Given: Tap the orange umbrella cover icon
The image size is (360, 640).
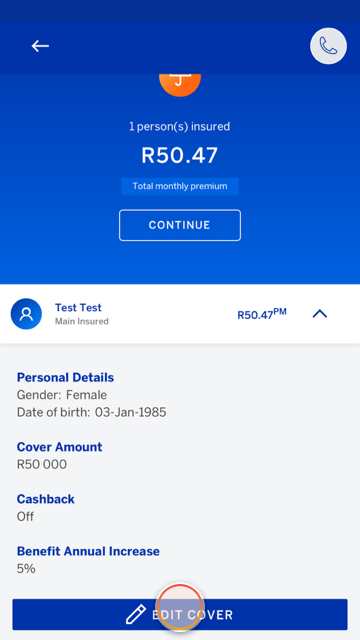Looking at the screenshot, I should pos(180,85).
